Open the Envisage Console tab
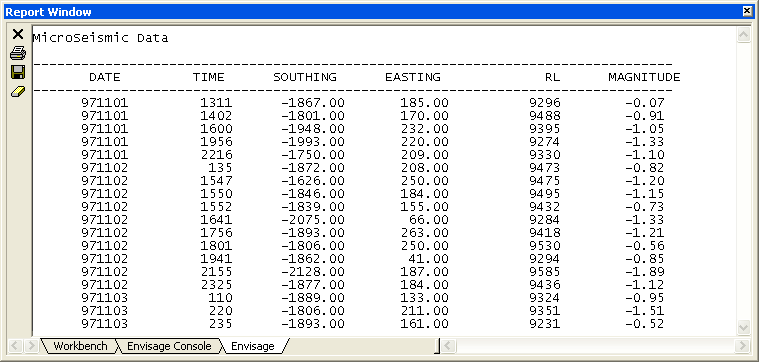The width and height of the screenshot is (759, 362). pos(169,346)
